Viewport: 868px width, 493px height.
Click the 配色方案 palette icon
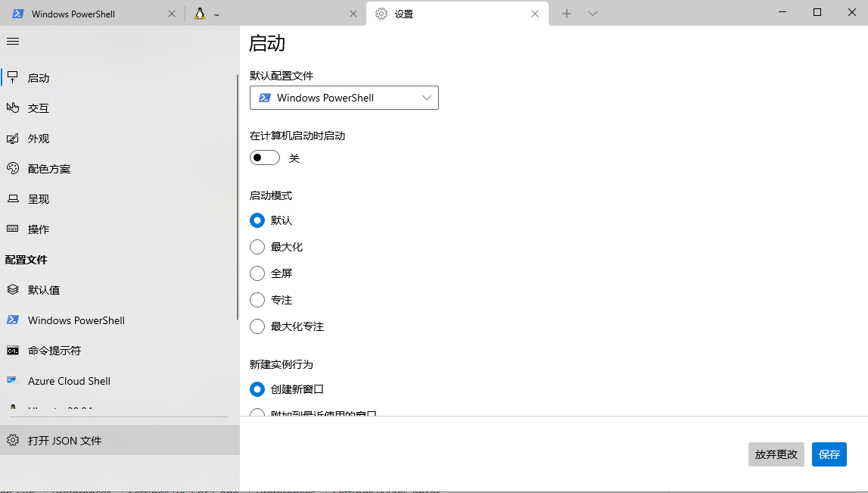(x=13, y=168)
